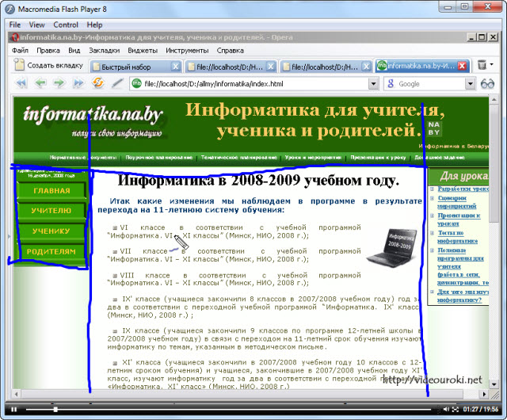Open the closed tabs trash icon
The image size is (507, 420).
[482, 65]
